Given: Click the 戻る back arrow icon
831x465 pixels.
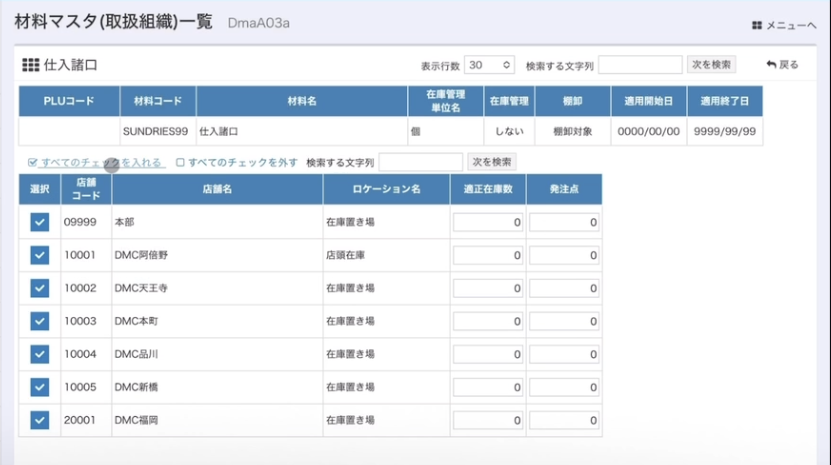Looking at the screenshot, I should [x=771, y=65].
